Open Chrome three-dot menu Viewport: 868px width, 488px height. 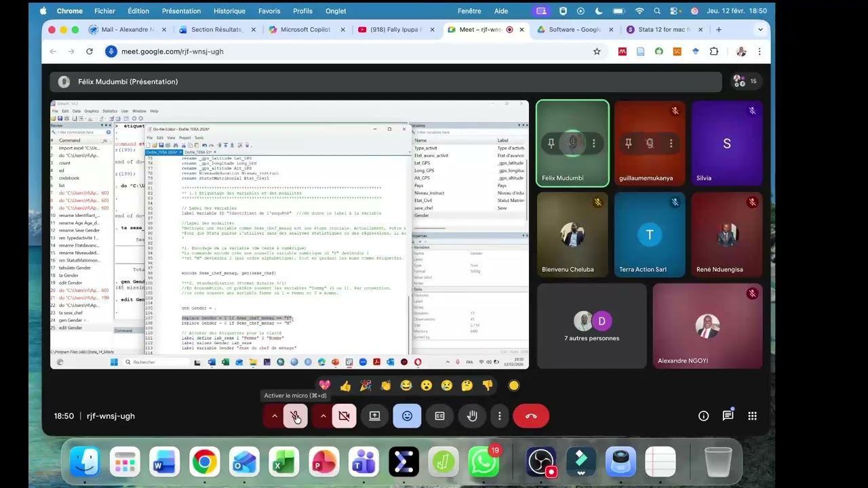[759, 52]
